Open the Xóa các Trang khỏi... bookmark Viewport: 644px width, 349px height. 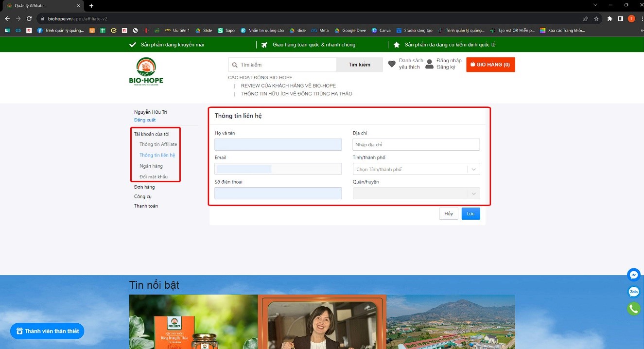(563, 30)
